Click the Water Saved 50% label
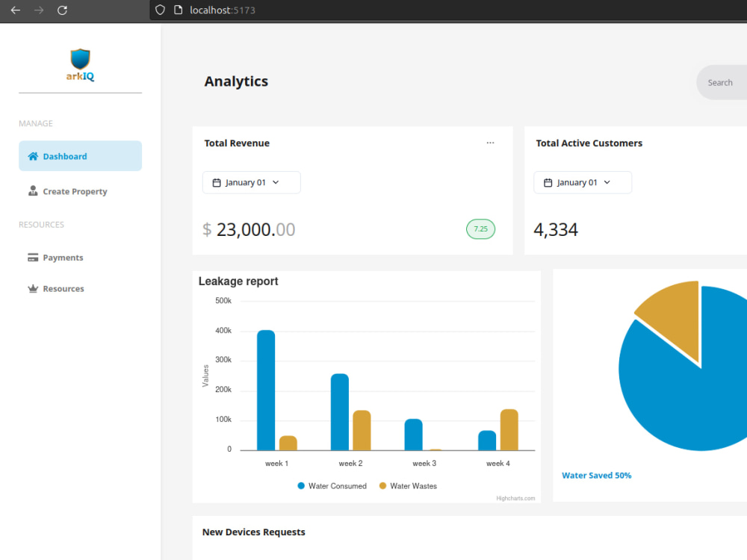The image size is (747, 560). point(596,475)
